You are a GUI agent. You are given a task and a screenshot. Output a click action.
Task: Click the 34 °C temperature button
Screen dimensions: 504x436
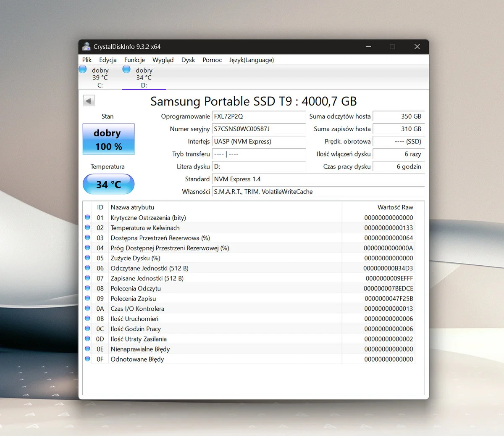(108, 184)
